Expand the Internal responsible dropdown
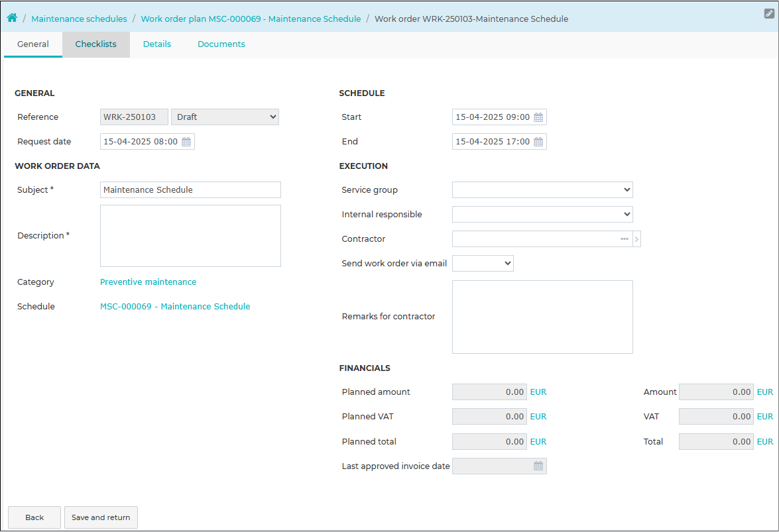This screenshot has height=532, width=779. (x=542, y=215)
